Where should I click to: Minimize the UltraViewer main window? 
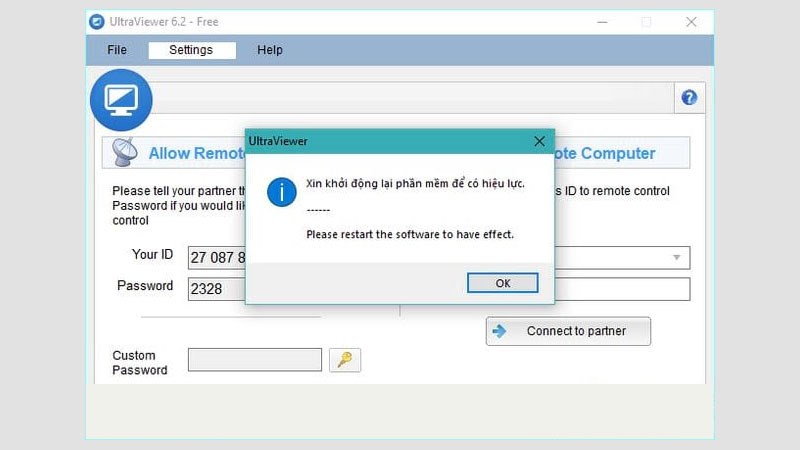click(600, 21)
